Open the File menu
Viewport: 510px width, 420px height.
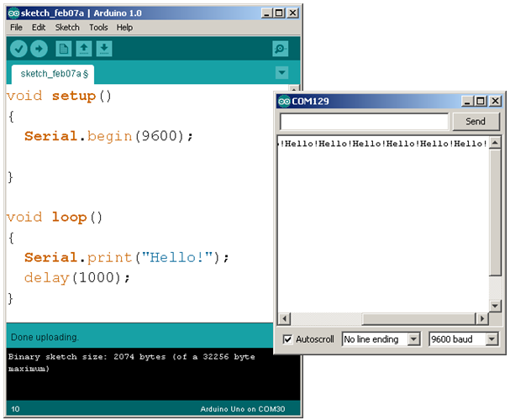point(16,28)
